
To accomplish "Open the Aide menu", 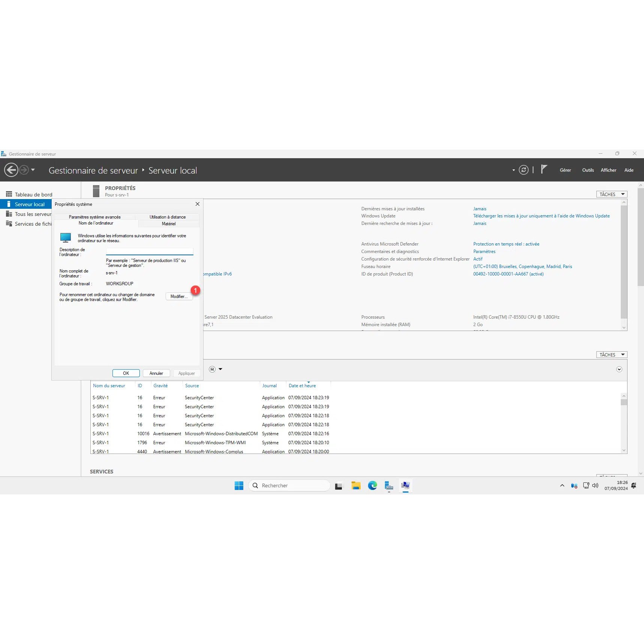I will tap(629, 170).
